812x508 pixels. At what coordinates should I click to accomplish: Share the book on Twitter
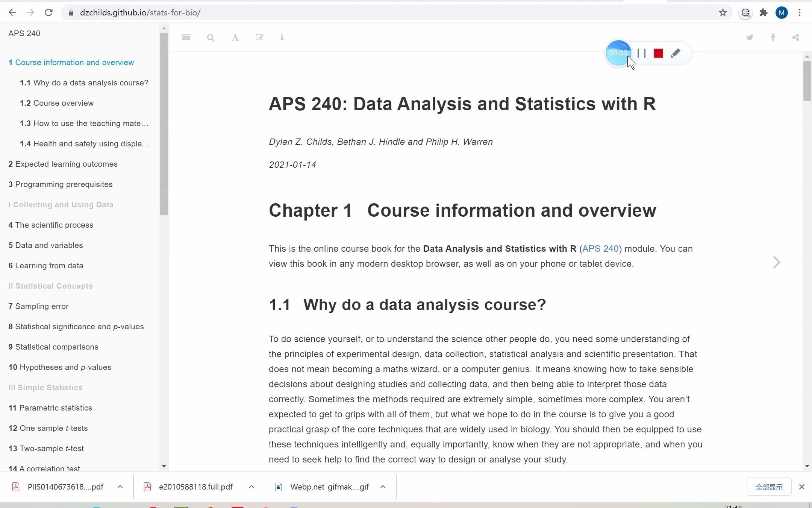[750, 37]
